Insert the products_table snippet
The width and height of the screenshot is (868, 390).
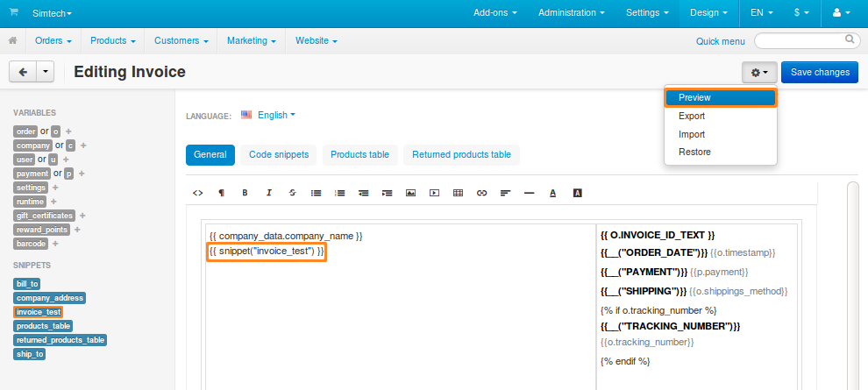(43, 326)
